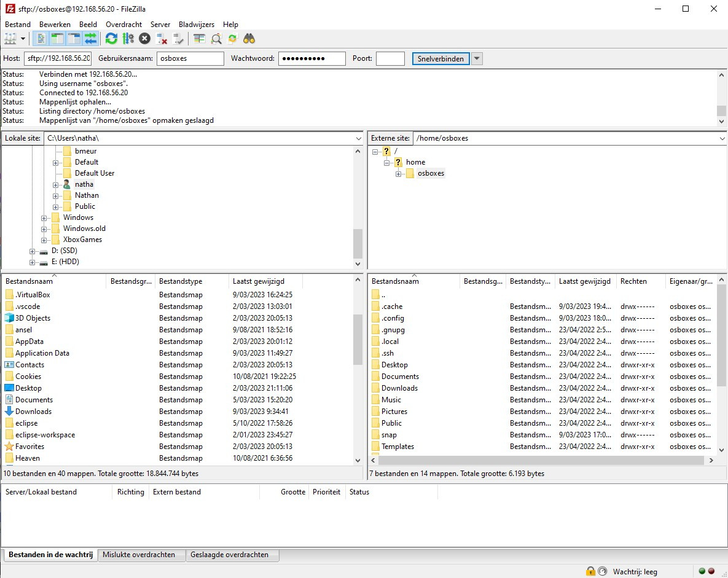Click the Poort input field

[391, 58]
